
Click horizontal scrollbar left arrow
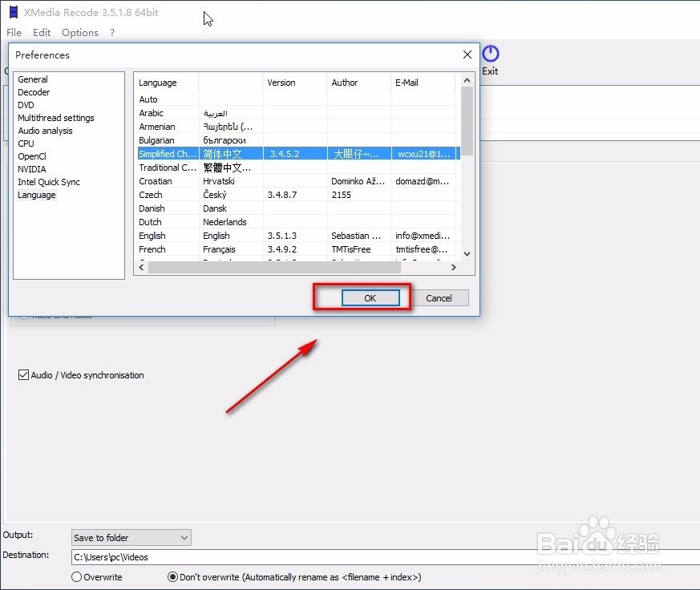(x=141, y=267)
